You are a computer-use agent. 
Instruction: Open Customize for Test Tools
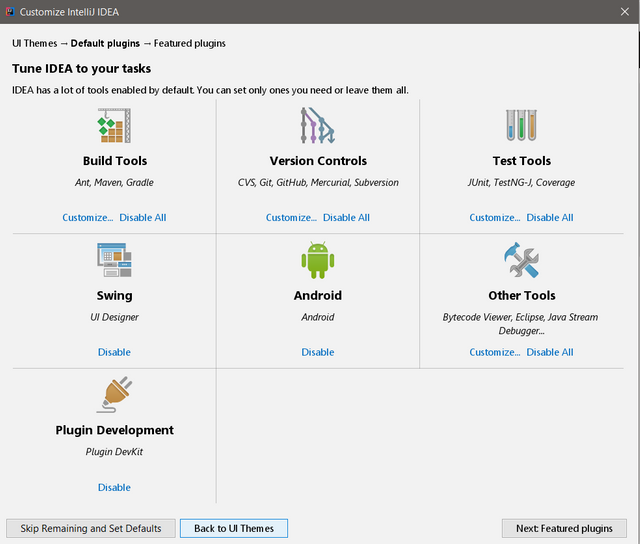494,218
